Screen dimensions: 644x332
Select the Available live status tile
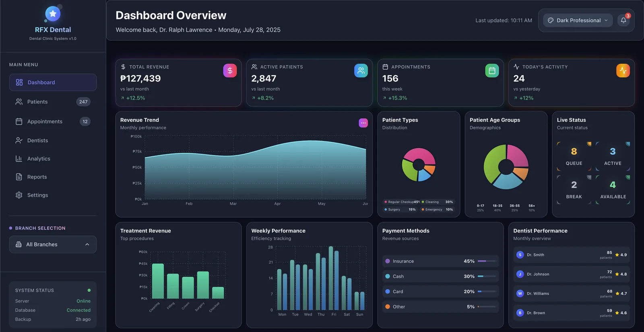pyautogui.click(x=613, y=189)
